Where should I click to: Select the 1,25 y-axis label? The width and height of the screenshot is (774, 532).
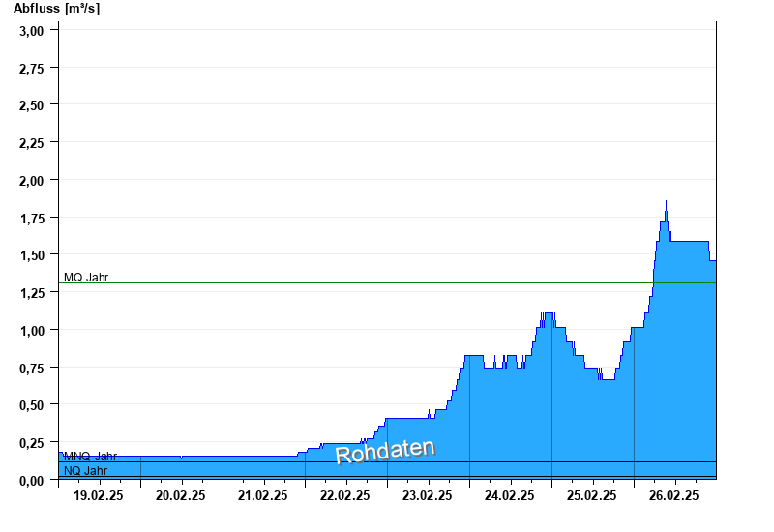32,293
